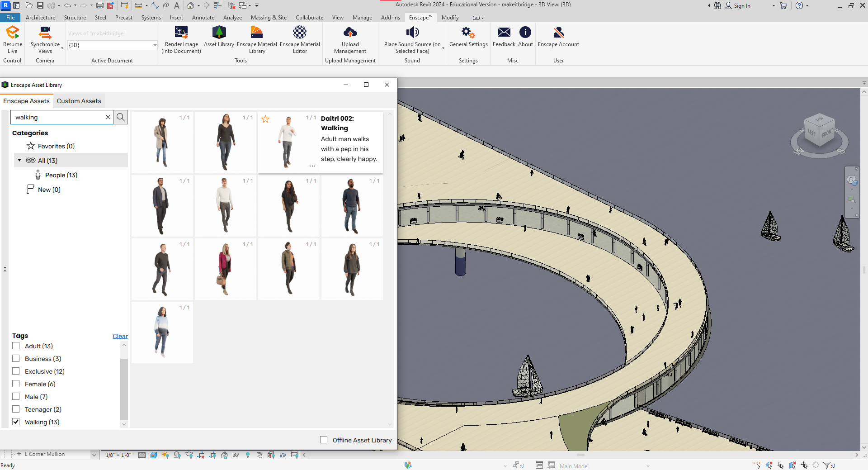Launch the Enscape Material Editor
Image resolution: width=868 pixels, height=470 pixels.
(x=300, y=33)
